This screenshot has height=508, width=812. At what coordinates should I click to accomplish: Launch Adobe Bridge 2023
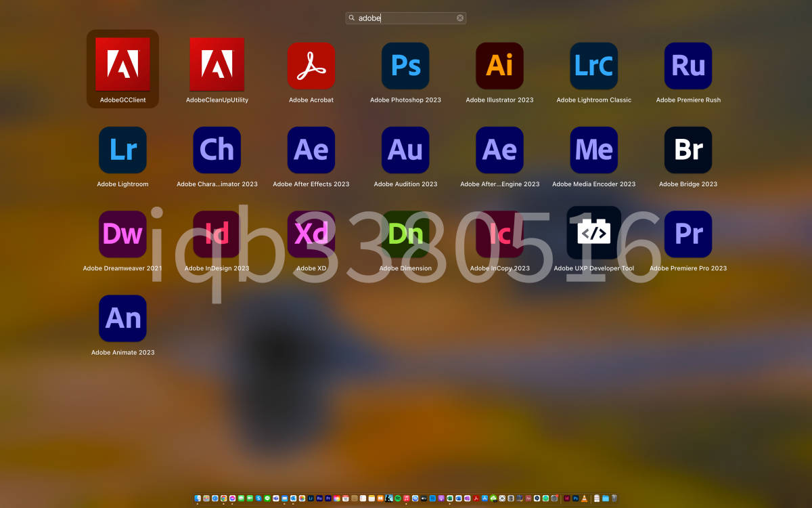(x=687, y=150)
